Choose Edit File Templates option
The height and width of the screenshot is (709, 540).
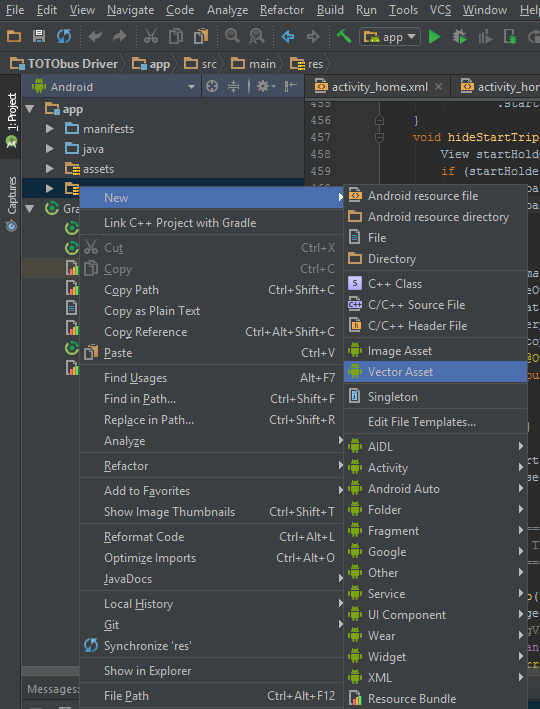[435, 422]
